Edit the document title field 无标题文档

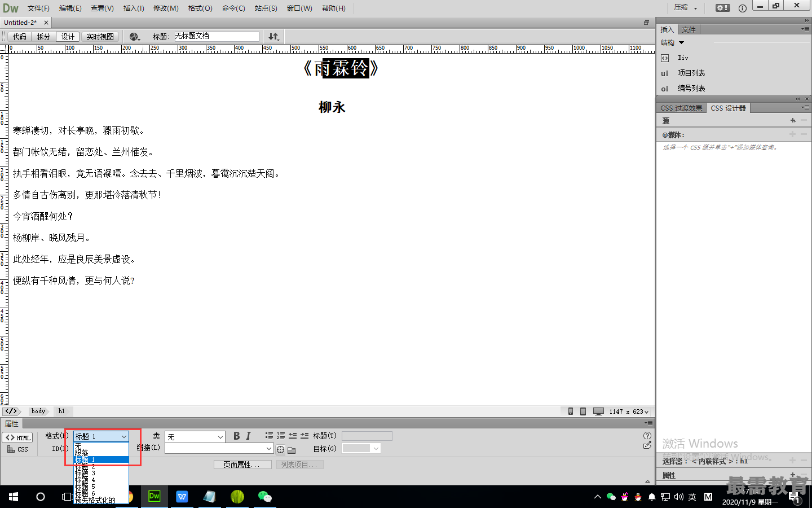pyautogui.click(x=217, y=36)
